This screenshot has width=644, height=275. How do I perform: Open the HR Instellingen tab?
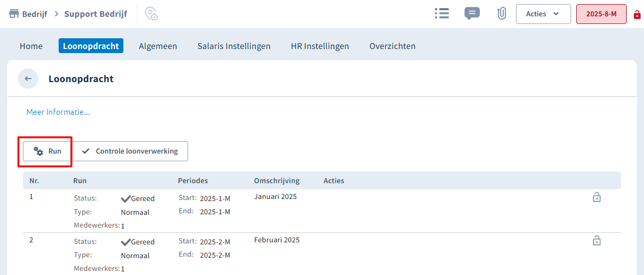point(320,46)
